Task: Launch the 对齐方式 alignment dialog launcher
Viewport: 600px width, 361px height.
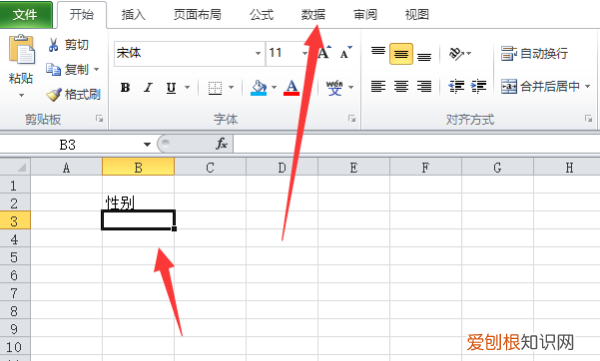Action: coord(589,119)
